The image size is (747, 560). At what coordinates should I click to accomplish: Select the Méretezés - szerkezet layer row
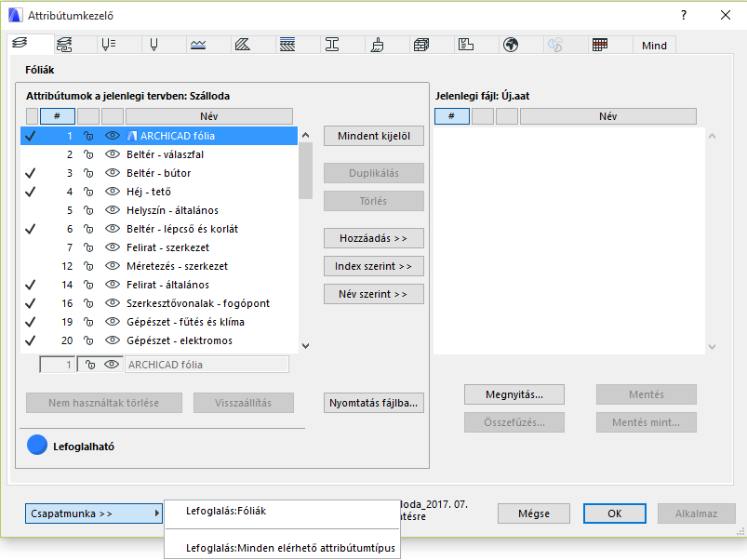[159, 266]
